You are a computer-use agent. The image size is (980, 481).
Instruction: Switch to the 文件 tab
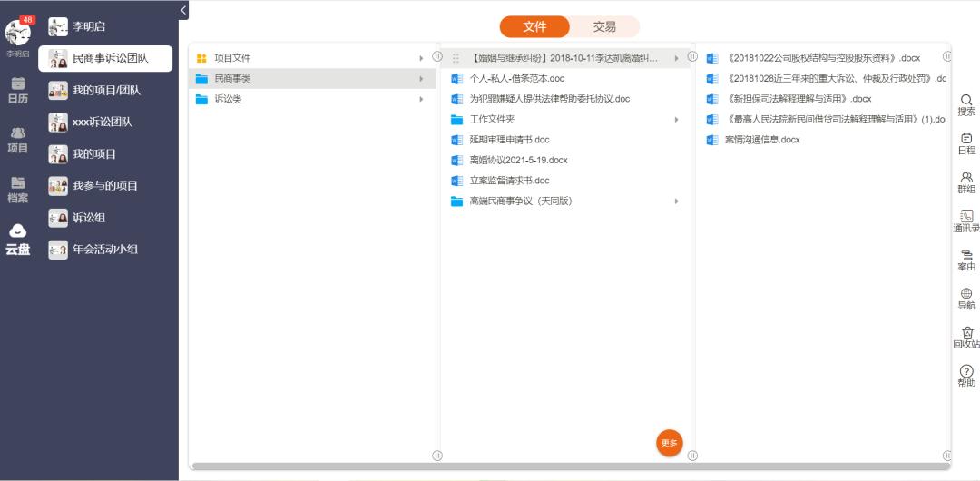click(x=534, y=27)
